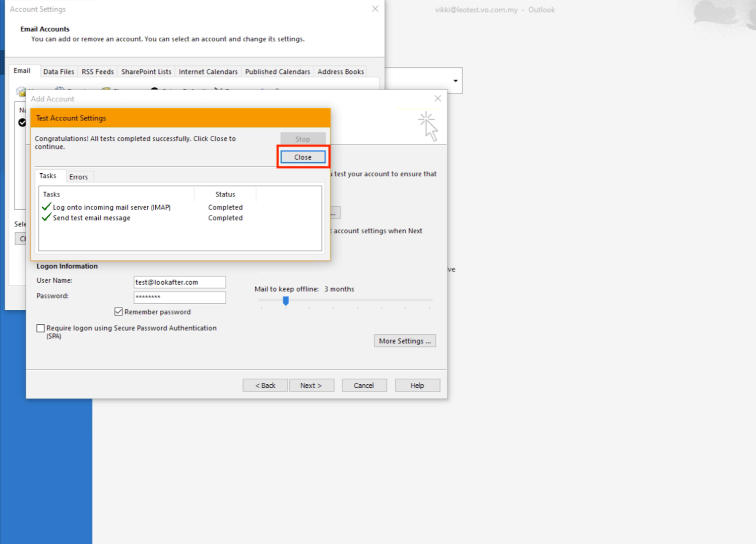756x544 pixels.
Task: Open the dropdown arrow in the Outlook window
Action: [455, 81]
